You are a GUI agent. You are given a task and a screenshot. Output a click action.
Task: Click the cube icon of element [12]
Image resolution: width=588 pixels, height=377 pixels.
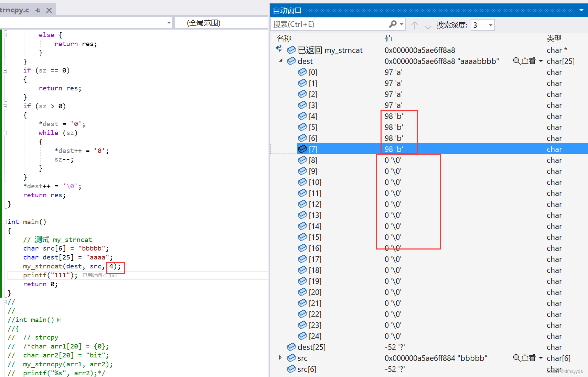point(302,204)
